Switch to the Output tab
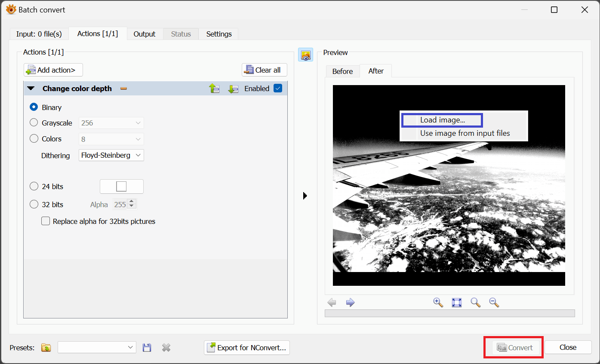 [x=145, y=34]
